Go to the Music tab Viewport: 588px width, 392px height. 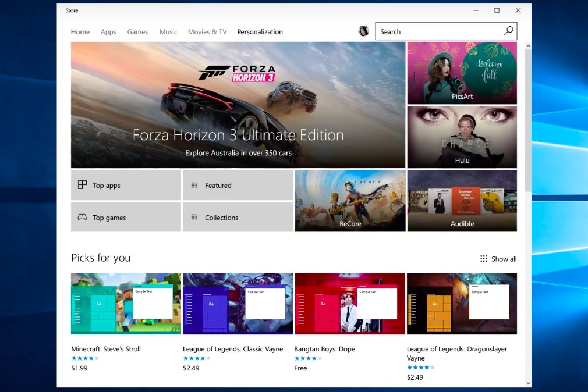[x=168, y=32]
